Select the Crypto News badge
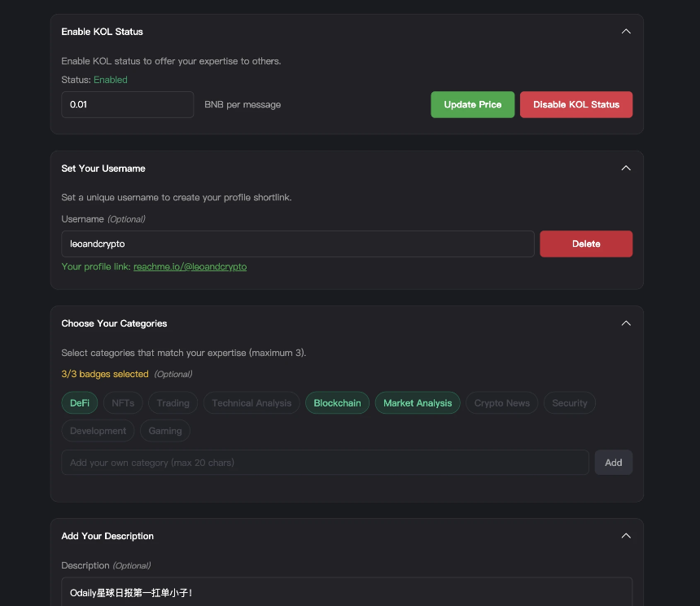Viewport: 700px width, 606px height. 501,402
